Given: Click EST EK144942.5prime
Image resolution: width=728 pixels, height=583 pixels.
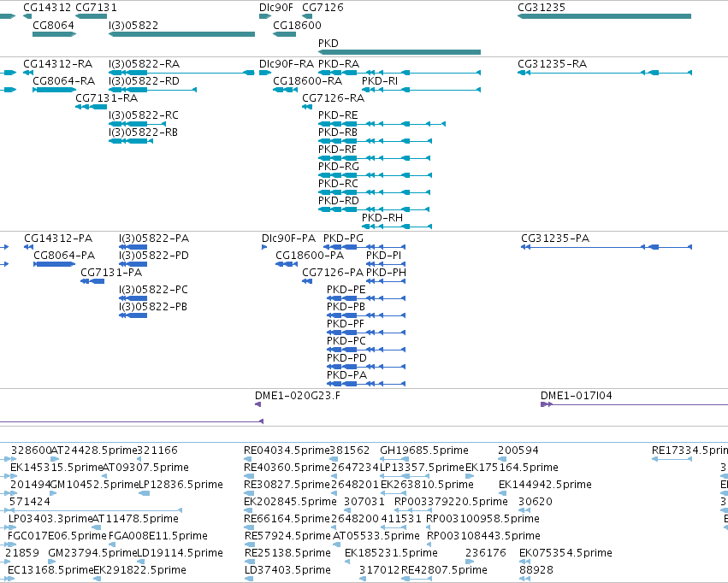Looking at the screenshot, I should pos(545,484).
